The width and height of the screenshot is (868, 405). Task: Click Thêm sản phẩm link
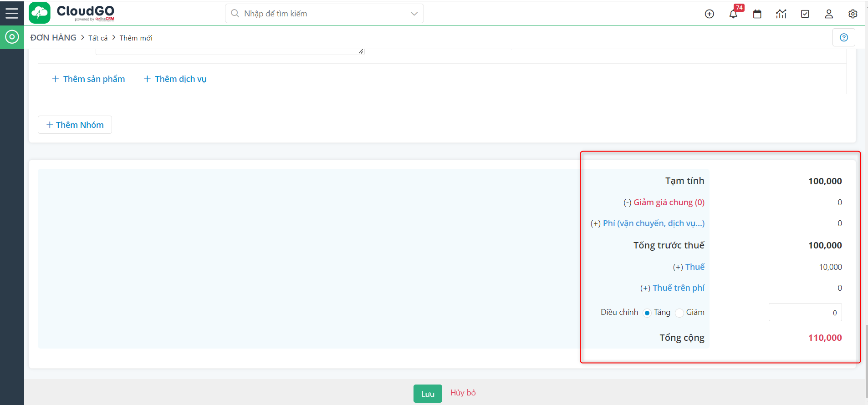[88, 79]
